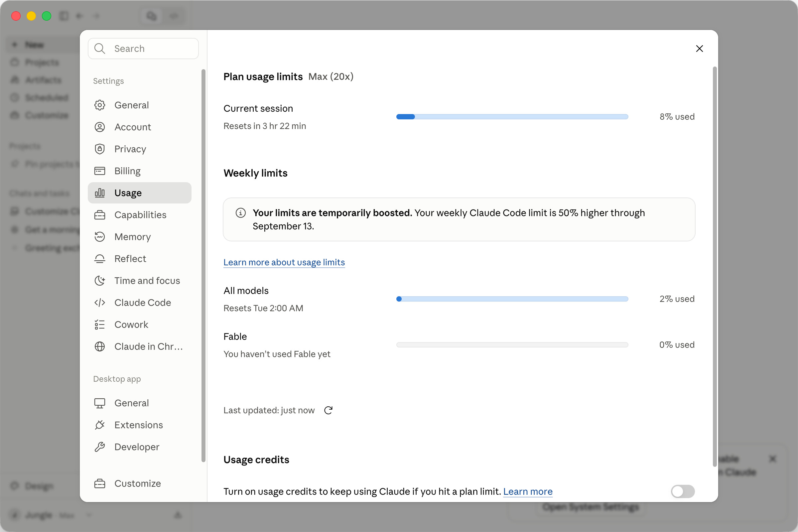Click the Current session usage progress bar
This screenshot has width=798, height=532.
(512, 117)
